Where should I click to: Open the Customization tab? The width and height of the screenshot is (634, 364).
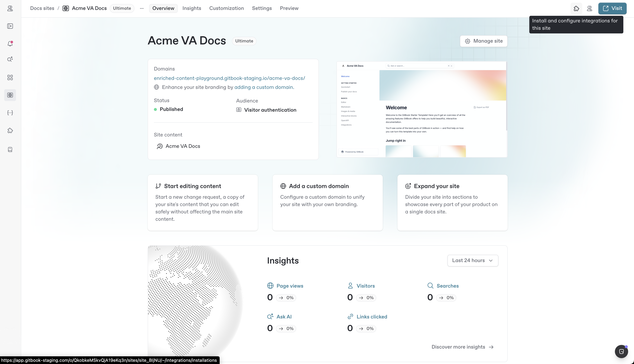pyautogui.click(x=226, y=8)
